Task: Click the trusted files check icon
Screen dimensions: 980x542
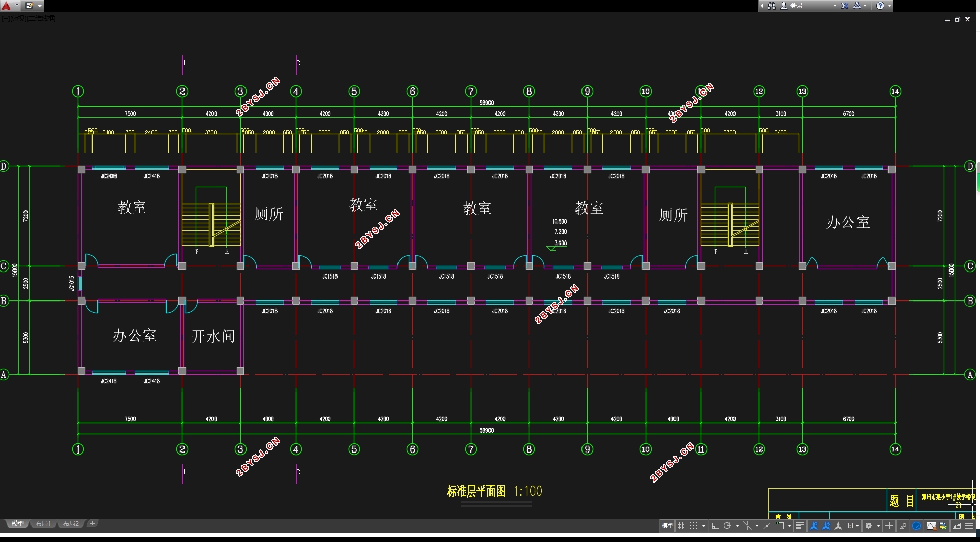Action: coord(943,526)
